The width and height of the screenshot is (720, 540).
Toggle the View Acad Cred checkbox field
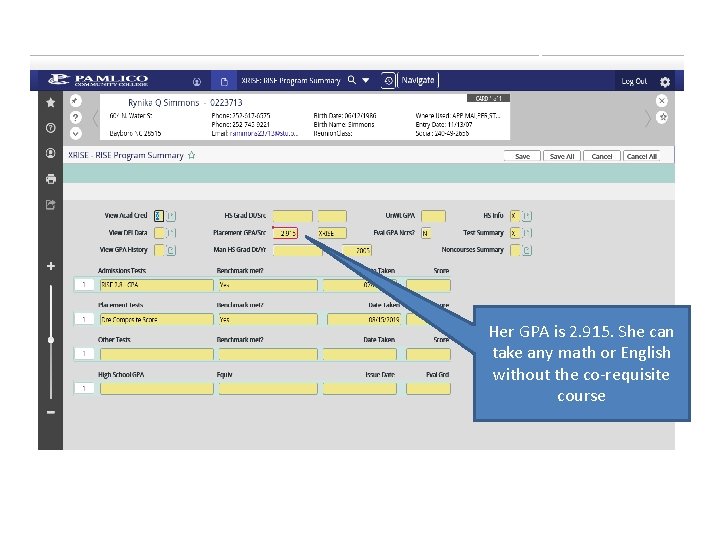159,215
